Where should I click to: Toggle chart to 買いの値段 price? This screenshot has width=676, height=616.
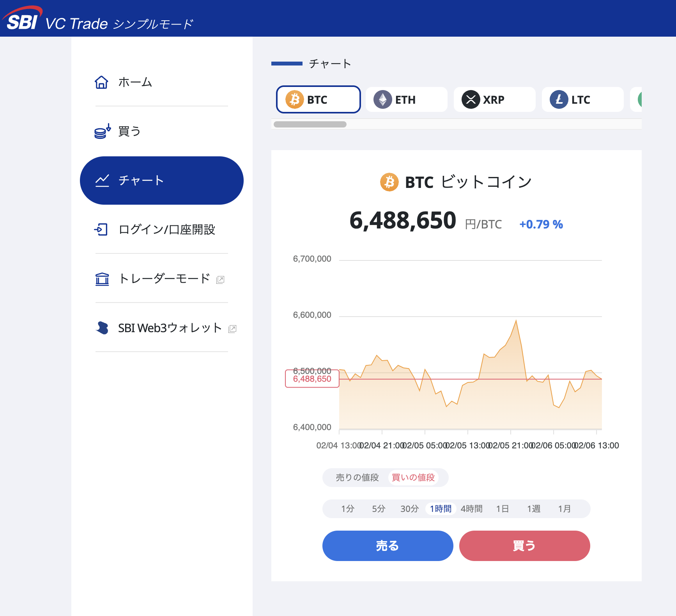413,478
